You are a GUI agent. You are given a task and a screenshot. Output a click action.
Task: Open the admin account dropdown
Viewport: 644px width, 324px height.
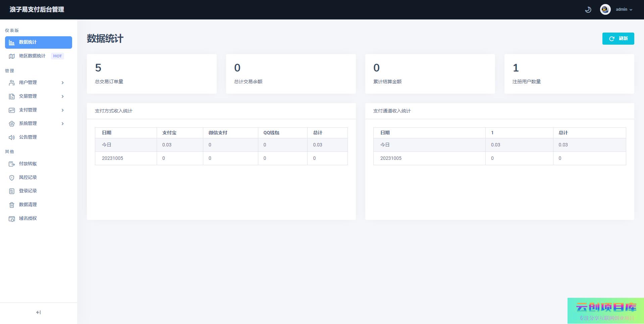pos(624,9)
